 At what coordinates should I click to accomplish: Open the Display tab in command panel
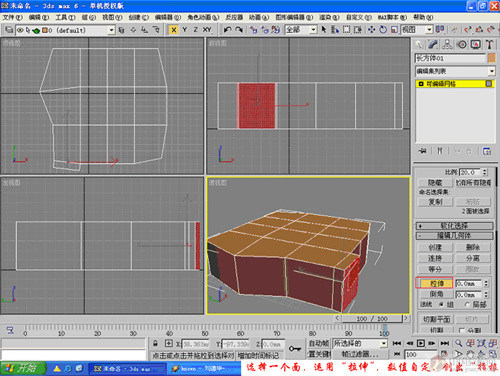click(x=476, y=44)
